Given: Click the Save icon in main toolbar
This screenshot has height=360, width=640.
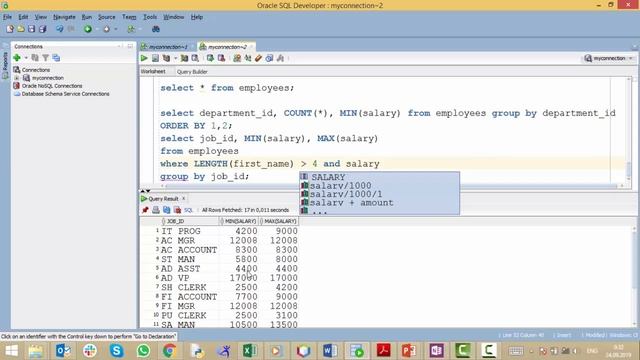Looking at the screenshot, I should (31, 29).
